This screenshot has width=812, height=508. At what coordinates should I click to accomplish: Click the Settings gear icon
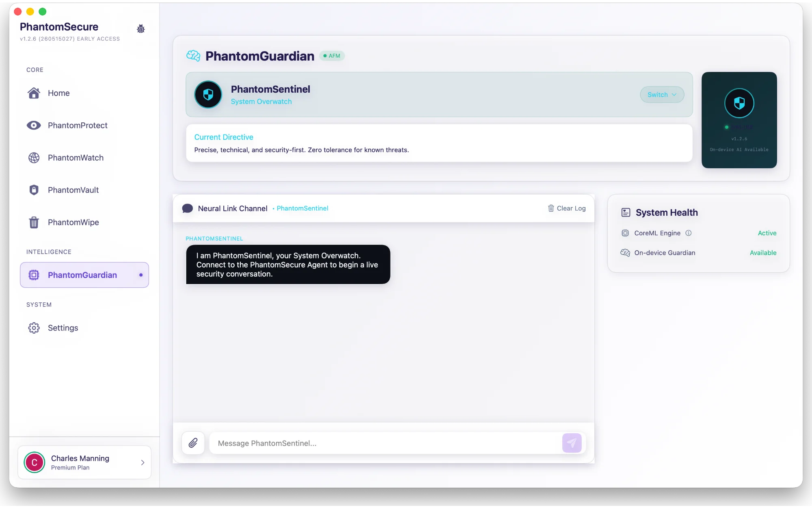click(x=34, y=328)
